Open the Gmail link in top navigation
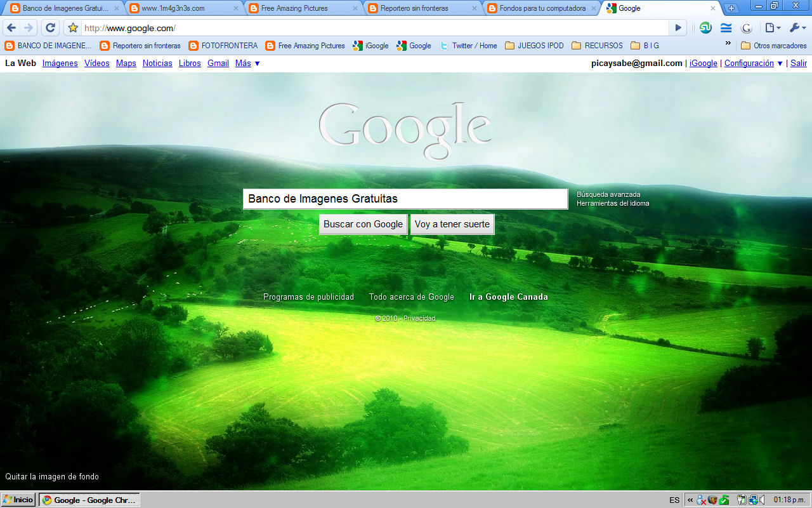Image resolution: width=812 pixels, height=508 pixels. [x=218, y=63]
